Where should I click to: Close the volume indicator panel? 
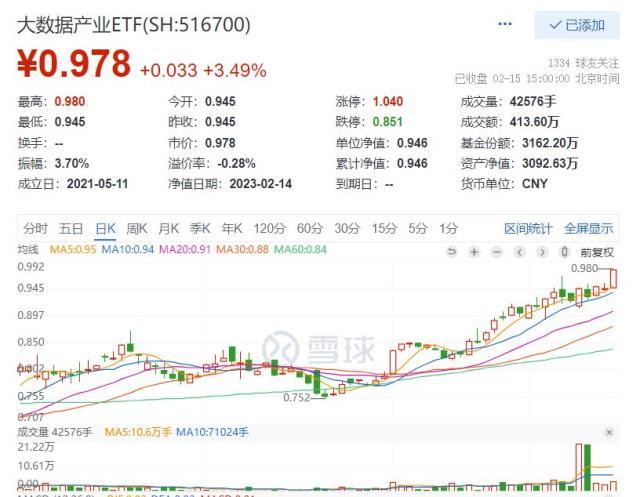609,432
